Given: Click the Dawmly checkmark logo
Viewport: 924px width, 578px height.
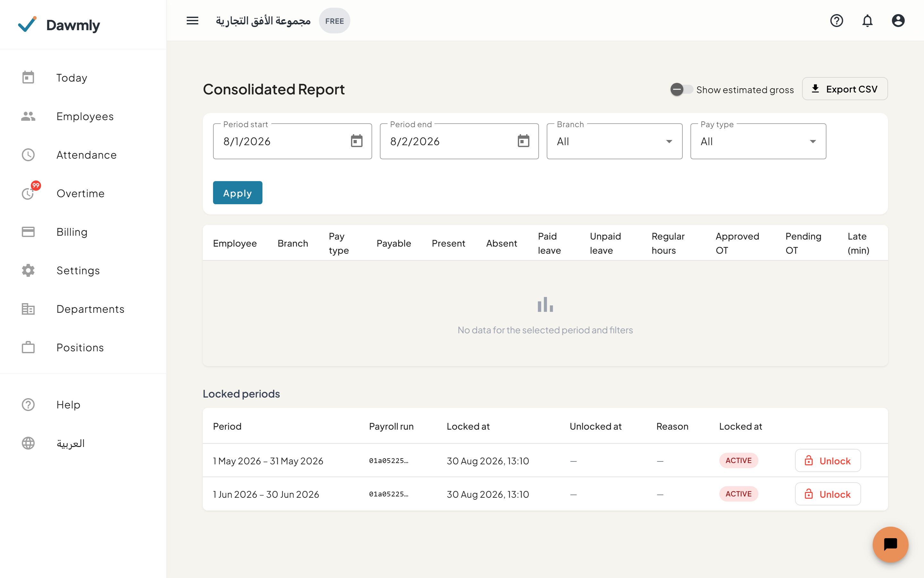Looking at the screenshot, I should 28,24.
